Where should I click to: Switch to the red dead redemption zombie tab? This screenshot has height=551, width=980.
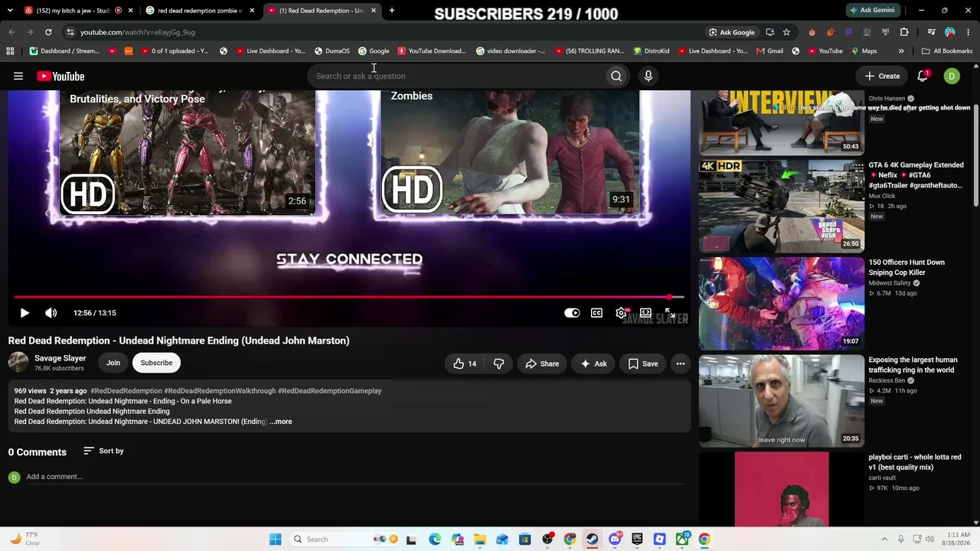tap(198, 11)
